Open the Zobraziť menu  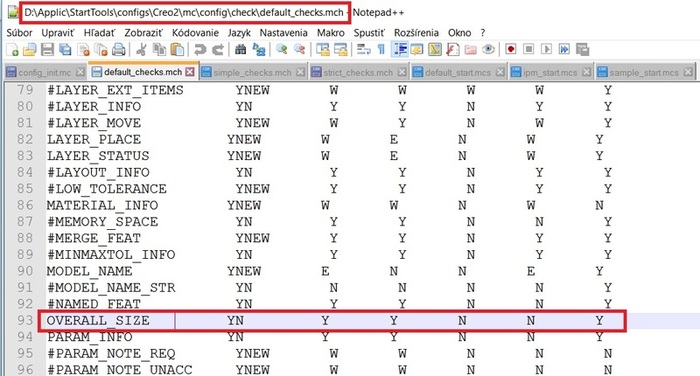[x=143, y=33]
